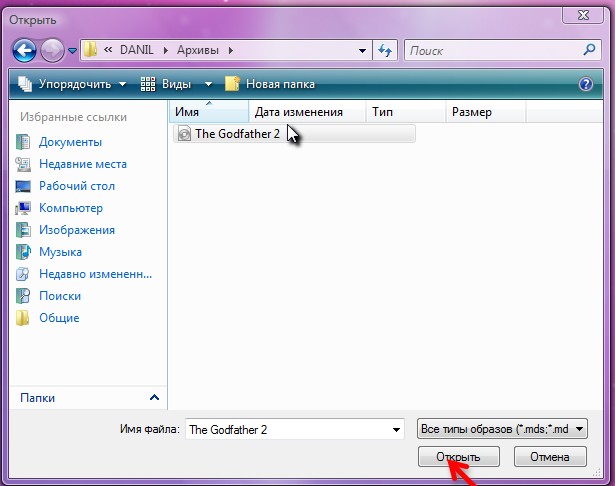Click the magnifier search icon

590,49
